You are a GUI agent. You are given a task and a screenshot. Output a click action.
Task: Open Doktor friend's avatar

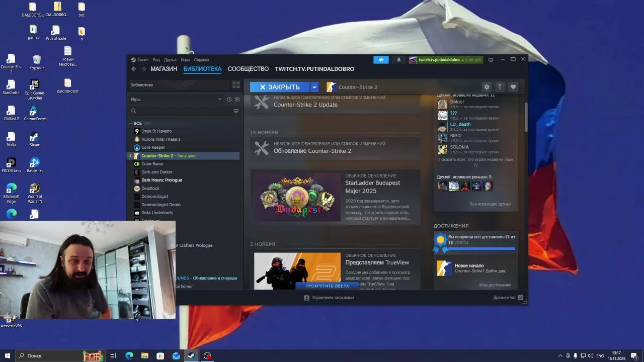click(x=442, y=104)
